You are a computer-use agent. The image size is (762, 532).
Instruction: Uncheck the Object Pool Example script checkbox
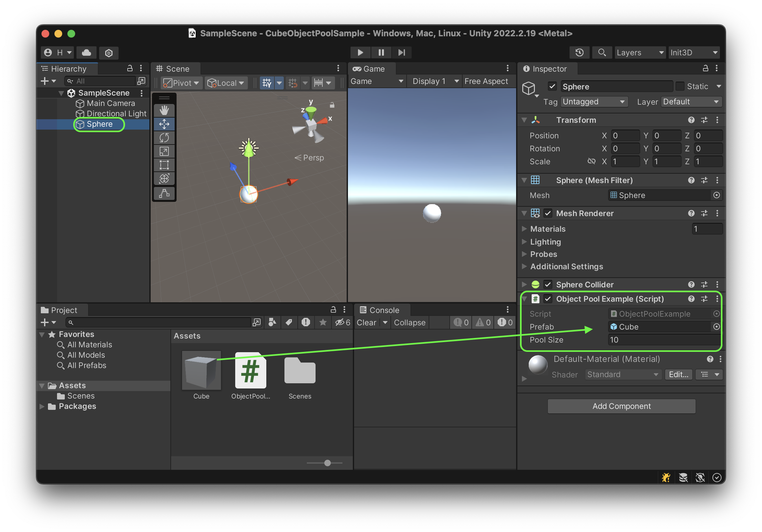(548, 299)
